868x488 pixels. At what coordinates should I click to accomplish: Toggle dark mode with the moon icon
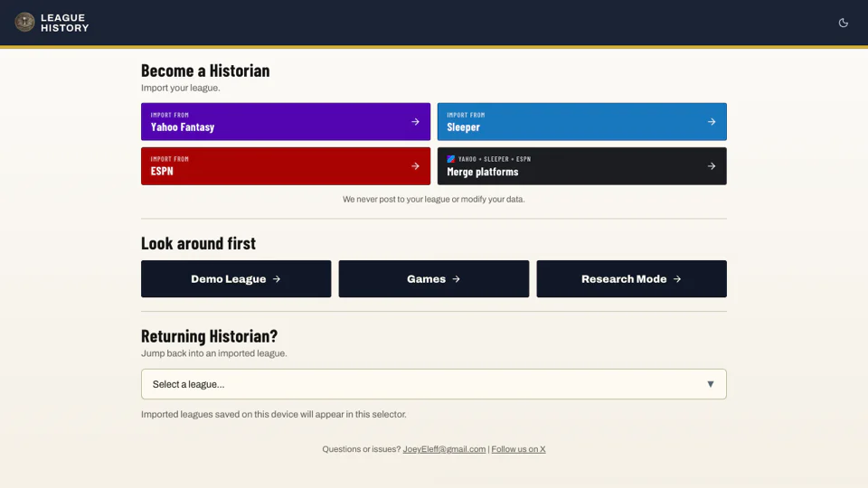coord(843,23)
